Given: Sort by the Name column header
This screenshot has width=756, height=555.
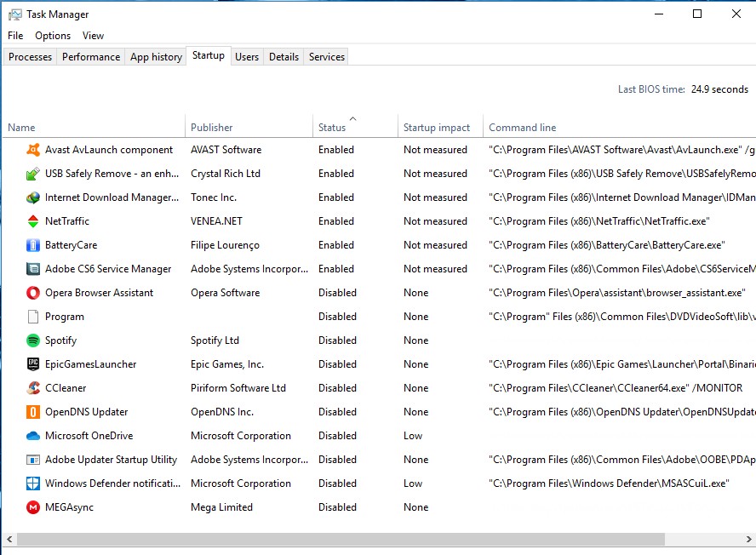Looking at the screenshot, I should pos(94,128).
